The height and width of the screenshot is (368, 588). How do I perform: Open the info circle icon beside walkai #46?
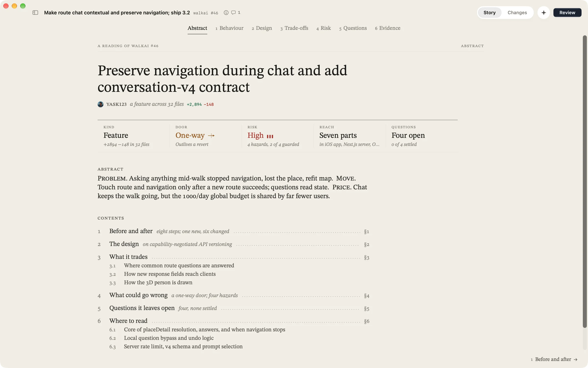226,13
